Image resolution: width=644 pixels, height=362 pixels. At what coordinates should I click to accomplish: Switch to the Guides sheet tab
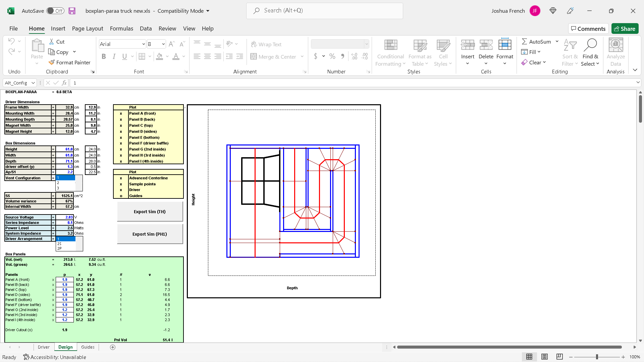pyautogui.click(x=88, y=347)
